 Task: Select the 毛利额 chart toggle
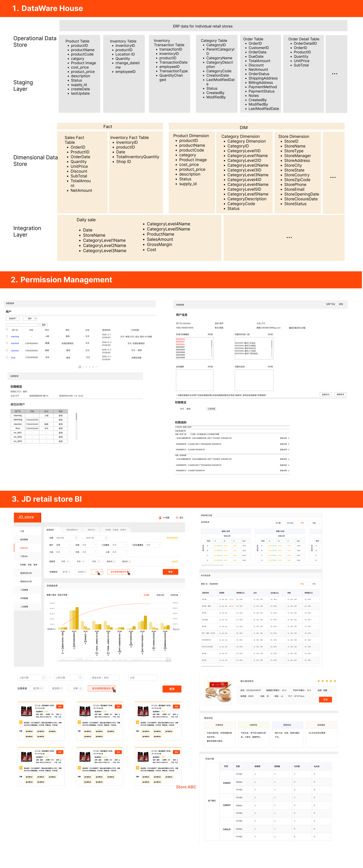pos(146,595)
